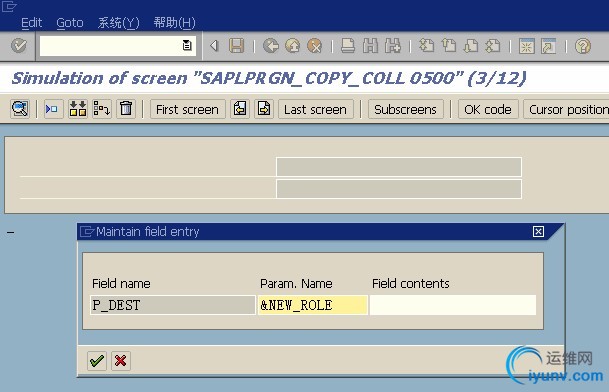
Task: Click the lower gray field in simulation
Action: [399, 189]
